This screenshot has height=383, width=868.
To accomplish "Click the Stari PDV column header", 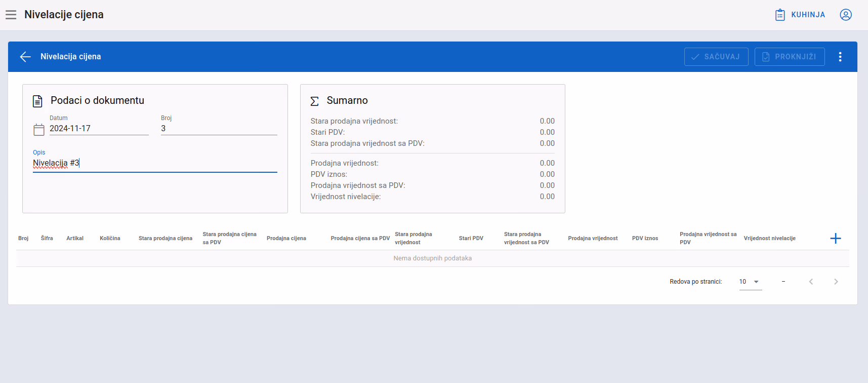I will pos(471,238).
